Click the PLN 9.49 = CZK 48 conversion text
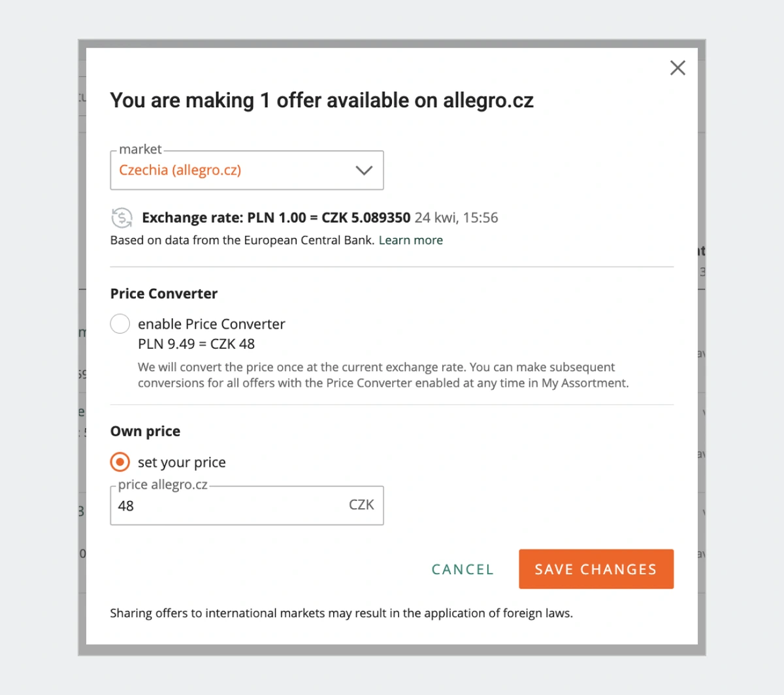This screenshot has height=695, width=784. tap(196, 344)
